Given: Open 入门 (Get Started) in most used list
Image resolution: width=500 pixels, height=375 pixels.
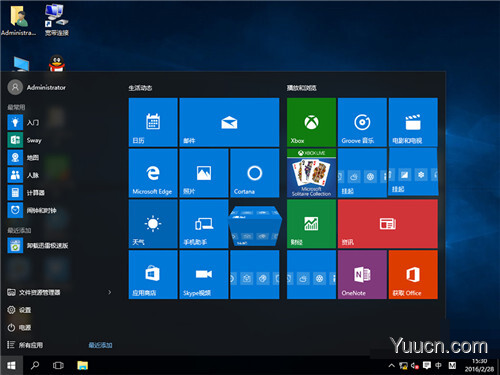Looking at the screenshot, I should pos(23,122).
